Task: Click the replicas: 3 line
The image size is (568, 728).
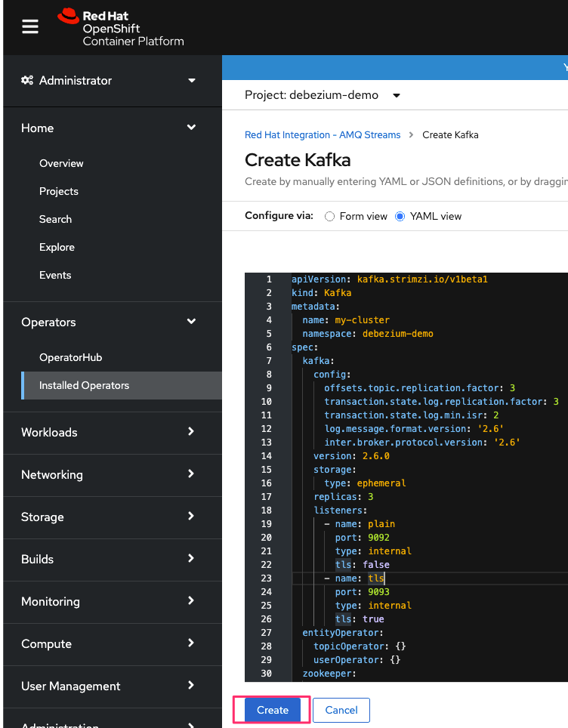Action: [343, 496]
